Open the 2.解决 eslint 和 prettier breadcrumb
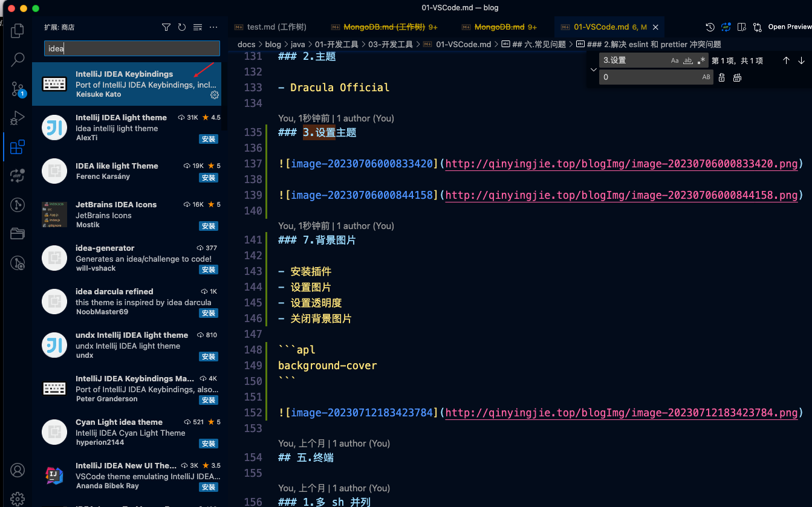The width and height of the screenshot is (812, 507). point(649,44)
